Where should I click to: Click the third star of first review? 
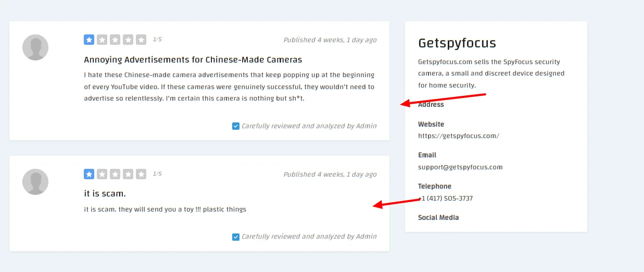point(115,40)
